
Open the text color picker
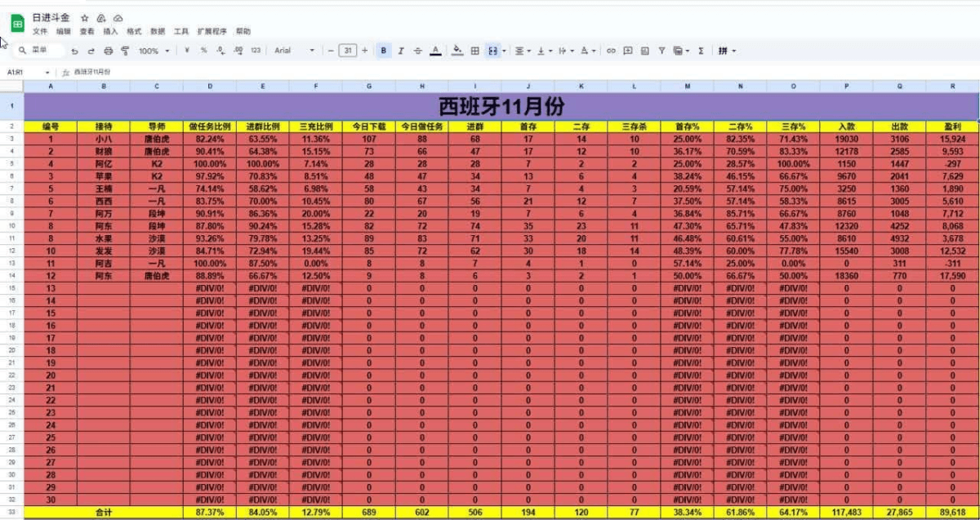pos(435,51)
